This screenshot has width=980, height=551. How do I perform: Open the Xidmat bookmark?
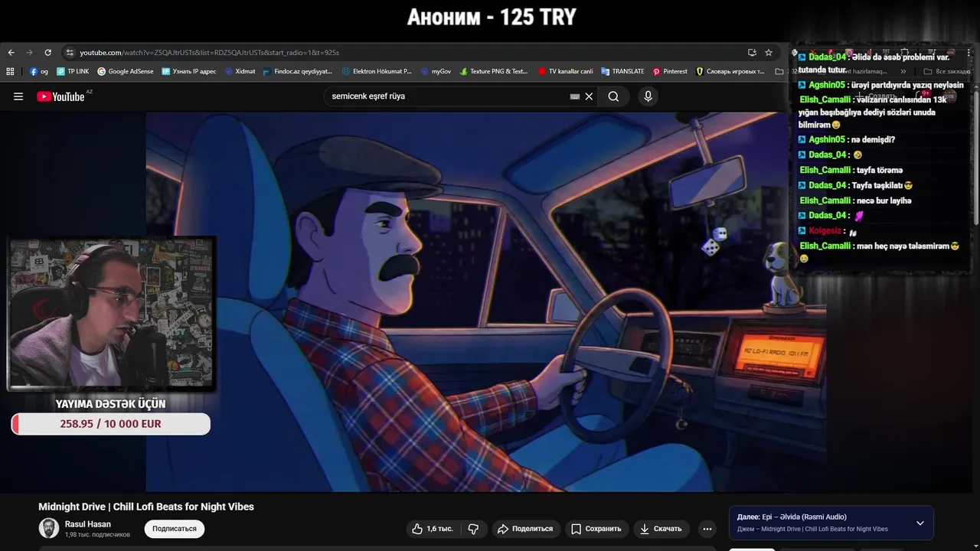240,71
